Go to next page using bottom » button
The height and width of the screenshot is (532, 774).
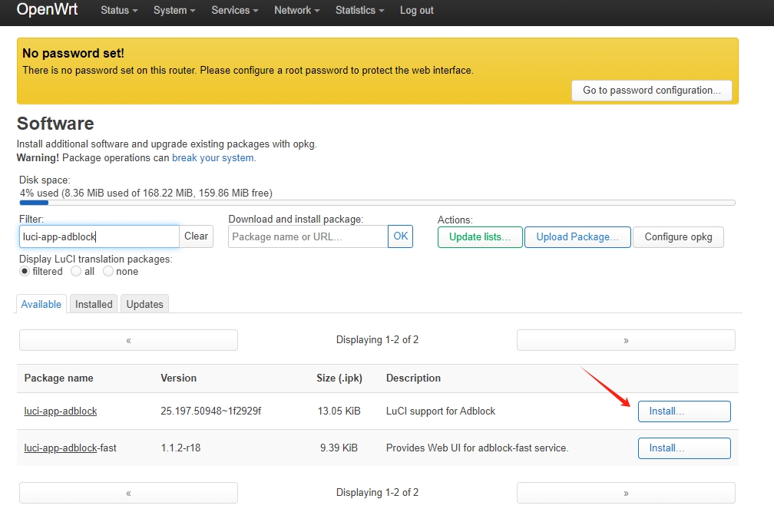pos(626,493)
